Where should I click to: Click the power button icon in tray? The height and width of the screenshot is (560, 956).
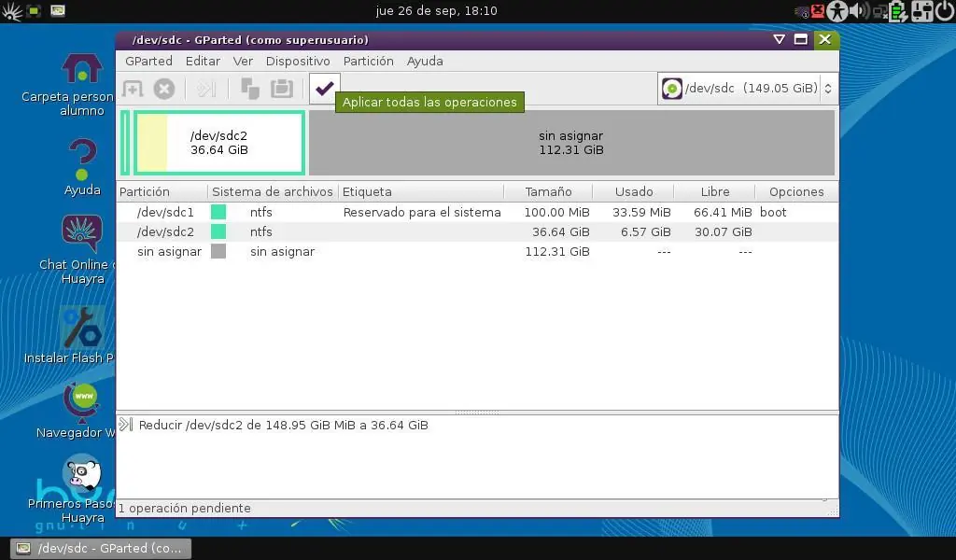(945, 11)
